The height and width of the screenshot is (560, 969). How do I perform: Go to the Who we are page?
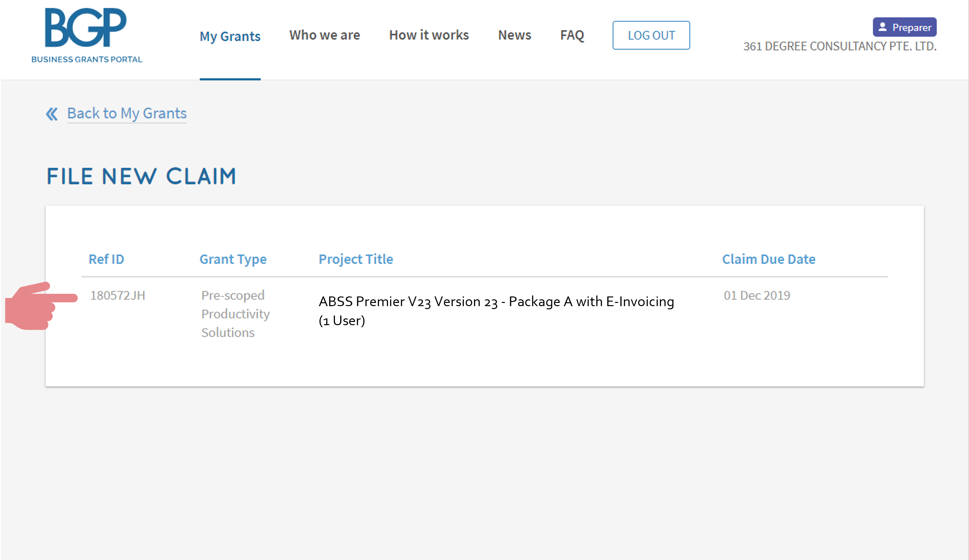click(x=325, y=35)
